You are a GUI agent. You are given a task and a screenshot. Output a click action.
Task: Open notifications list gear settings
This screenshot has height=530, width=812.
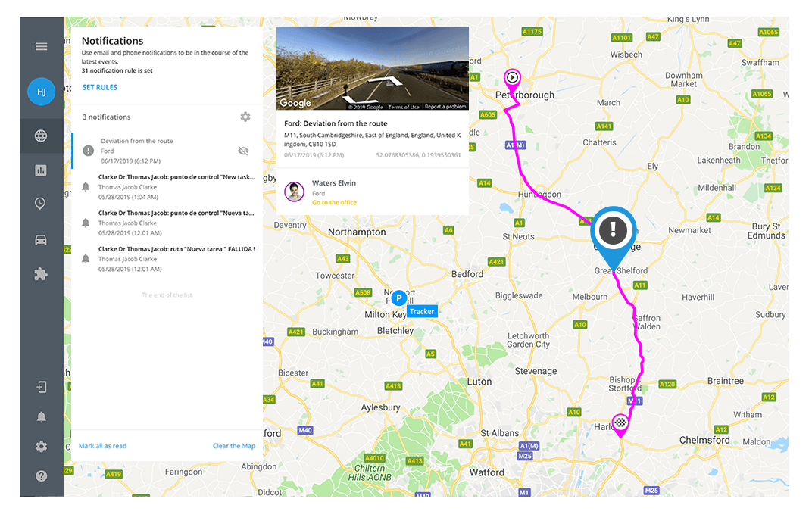point(245,117)
